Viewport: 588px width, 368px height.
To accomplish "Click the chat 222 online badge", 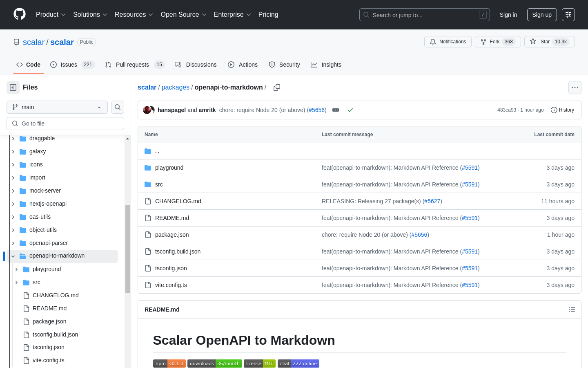I will (298, 364).
